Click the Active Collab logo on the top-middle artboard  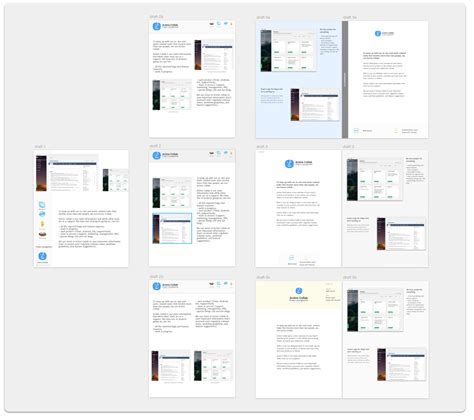(x=165, y=26)
